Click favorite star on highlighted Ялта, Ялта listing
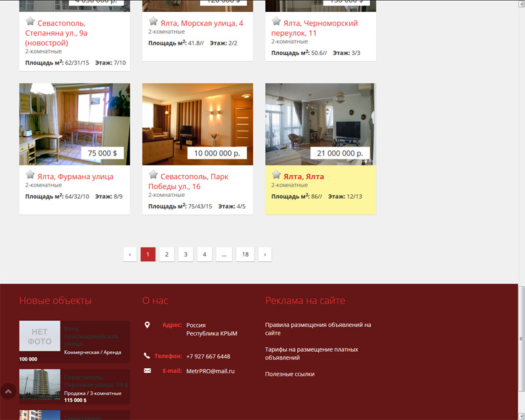This screenshot has width=525, height=420. point(276,175)
